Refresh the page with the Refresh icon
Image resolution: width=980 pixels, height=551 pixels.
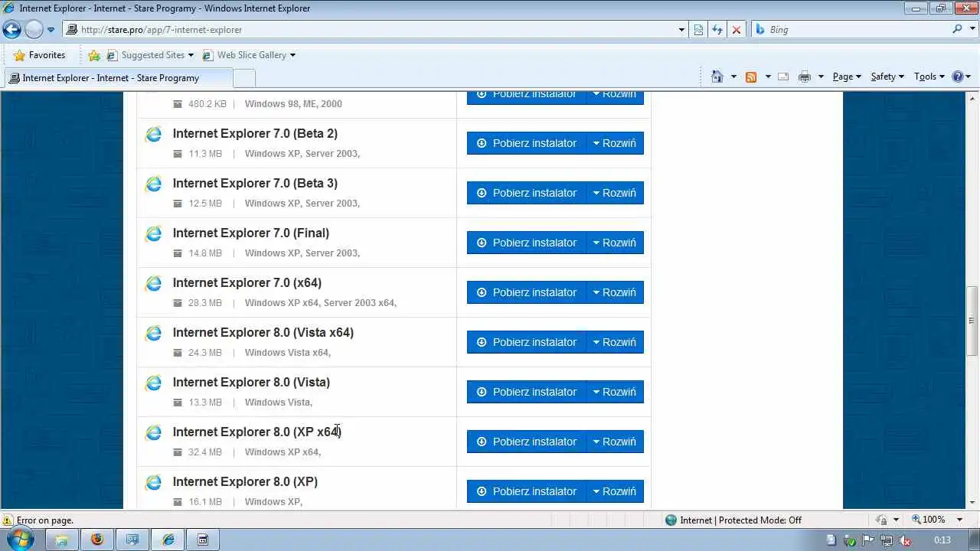tap(717, 30)
